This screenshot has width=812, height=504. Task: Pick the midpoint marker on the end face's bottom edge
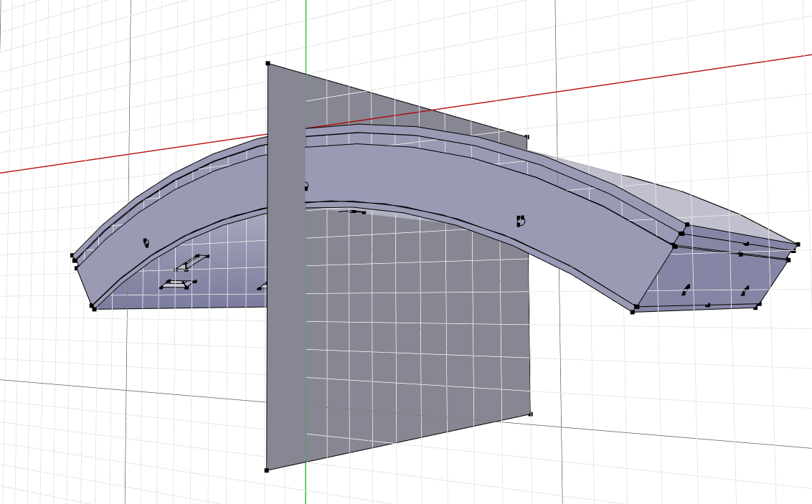coord(708,306)
